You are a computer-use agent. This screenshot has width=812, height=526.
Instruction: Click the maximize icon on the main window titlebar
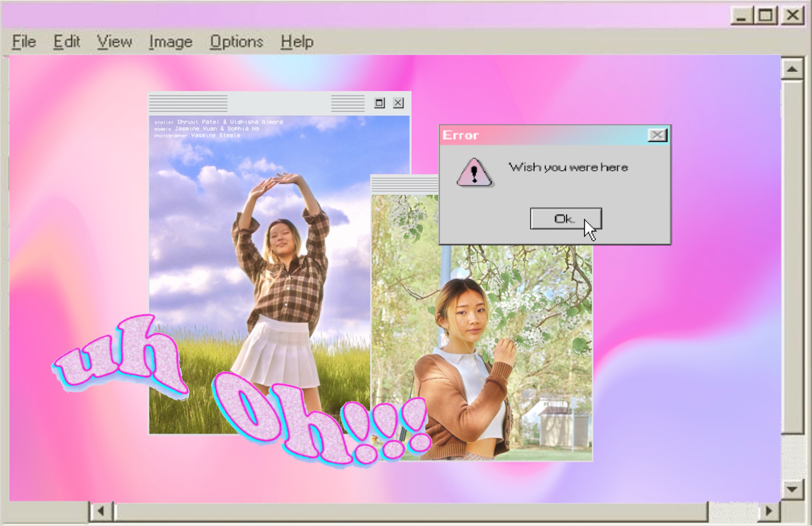click(766, 16)
